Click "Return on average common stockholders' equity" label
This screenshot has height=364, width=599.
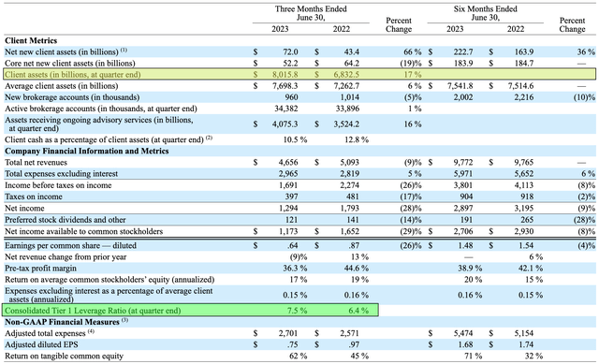coord(110,280)
